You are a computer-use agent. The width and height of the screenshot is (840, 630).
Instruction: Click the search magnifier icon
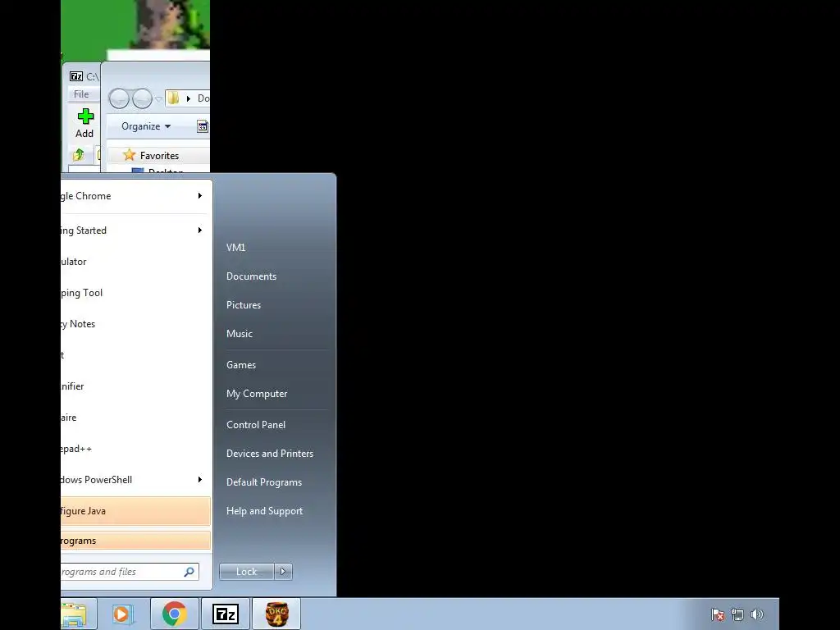pos(189,572)
